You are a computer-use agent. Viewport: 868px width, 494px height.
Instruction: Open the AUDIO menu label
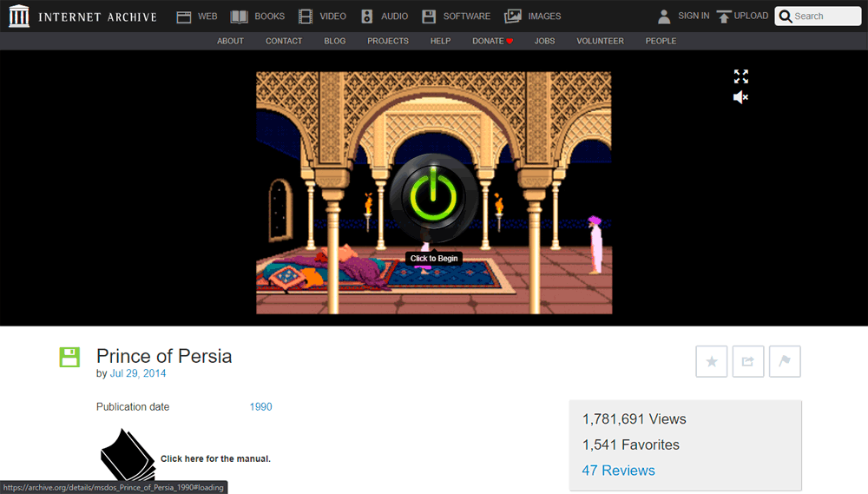(394, 16)
